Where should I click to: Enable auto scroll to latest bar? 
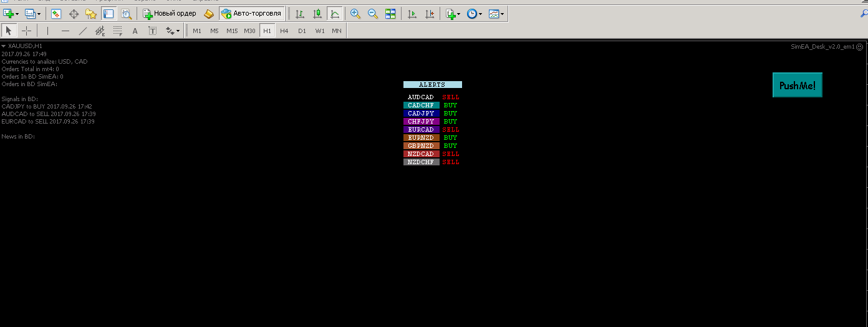point(412,13)
